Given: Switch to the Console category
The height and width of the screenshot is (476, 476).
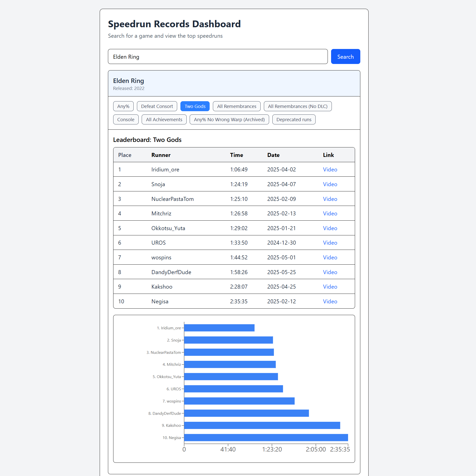Looking at the screenshot, I should 126,119.
